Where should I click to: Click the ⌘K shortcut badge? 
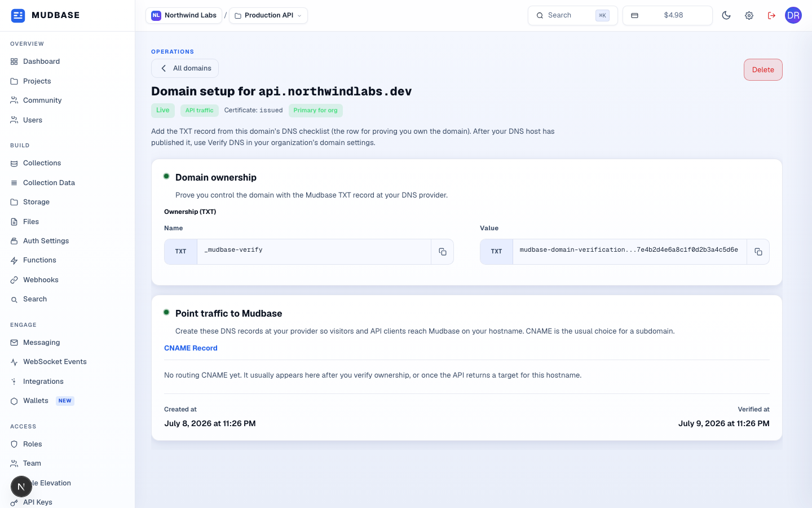(602, 15)
